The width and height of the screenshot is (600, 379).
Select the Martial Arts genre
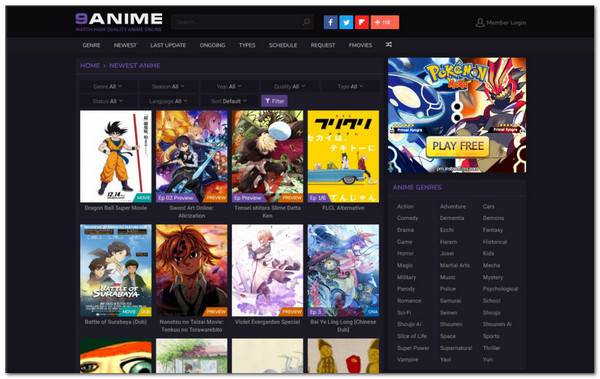[455, 265]
